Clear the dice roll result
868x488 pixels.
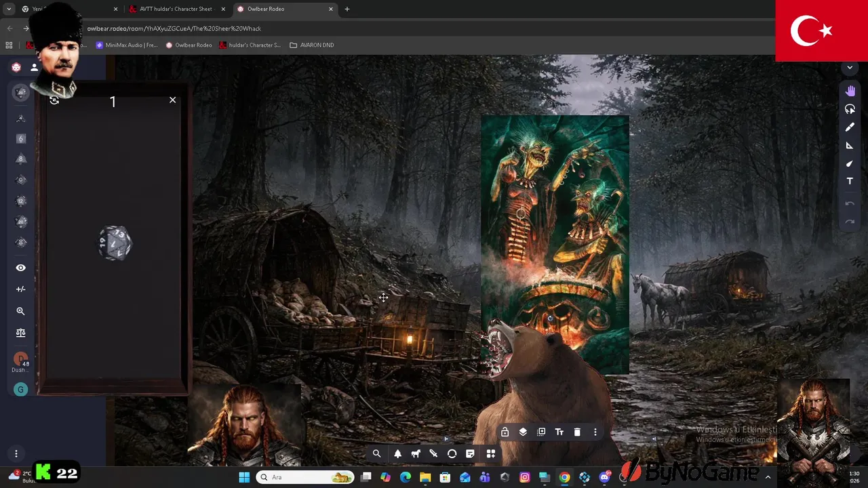pyautogui.click(x=172, y=100)
